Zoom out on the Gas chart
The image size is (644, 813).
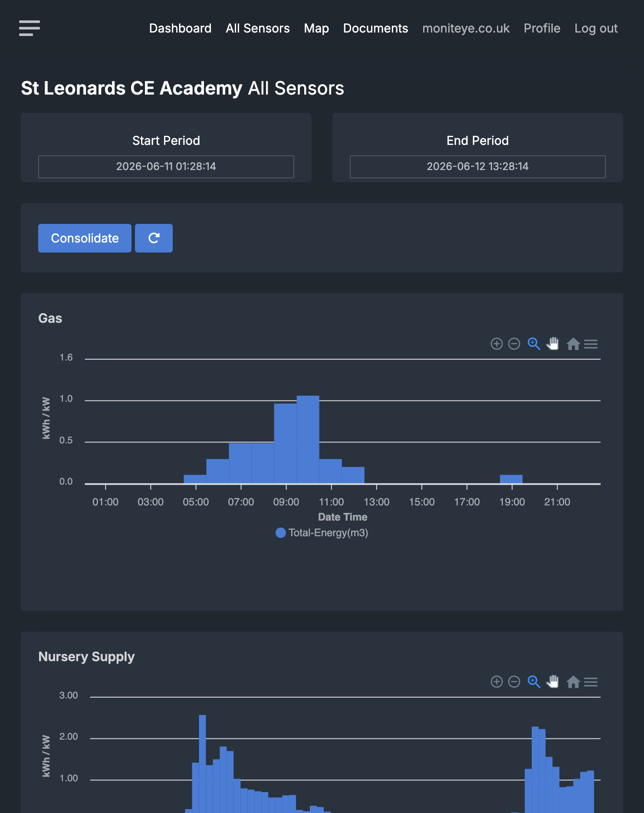(x=514, y=344)
